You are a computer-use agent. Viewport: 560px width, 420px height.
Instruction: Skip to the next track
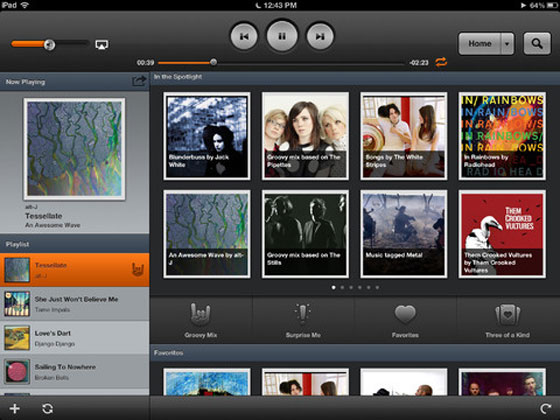point(320,36)
